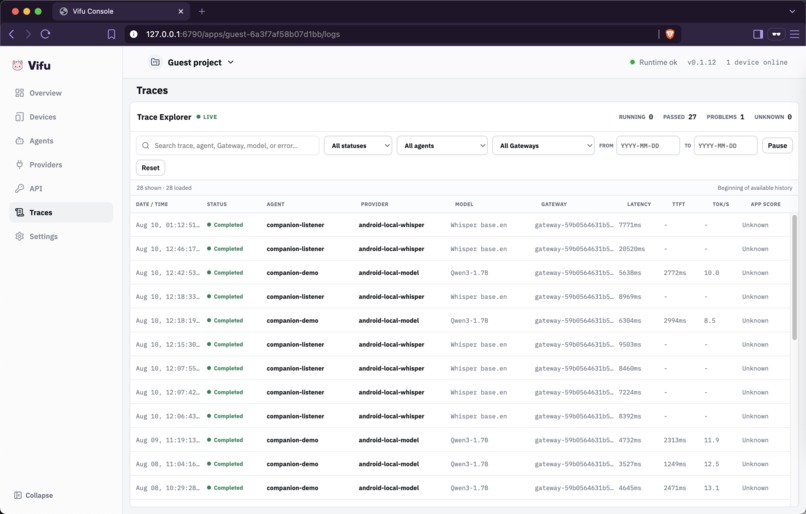Go forward with browser forward arrow
Screen dimensions: 806x514
[x=28, y=34]
